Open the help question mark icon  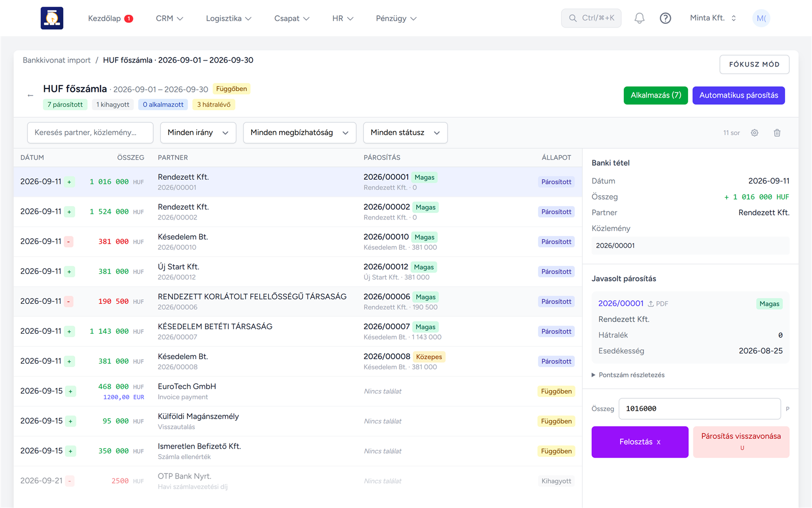(x=665, y=18)
